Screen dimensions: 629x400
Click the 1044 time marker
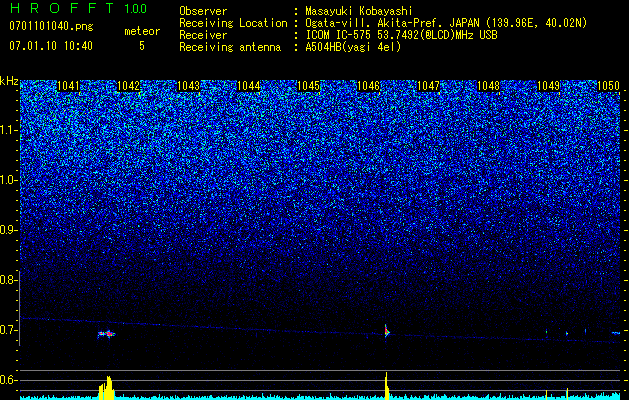point(248,86)
